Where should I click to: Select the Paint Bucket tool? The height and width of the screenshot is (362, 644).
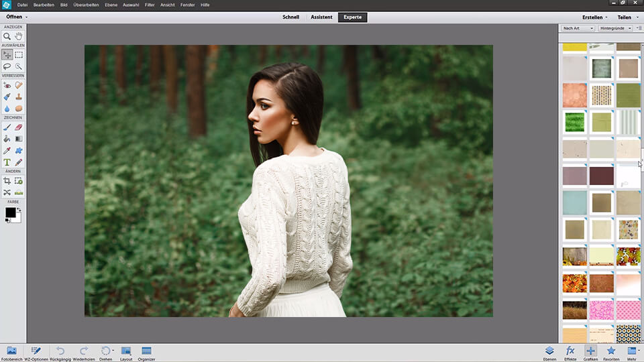(x=7, y=139)
